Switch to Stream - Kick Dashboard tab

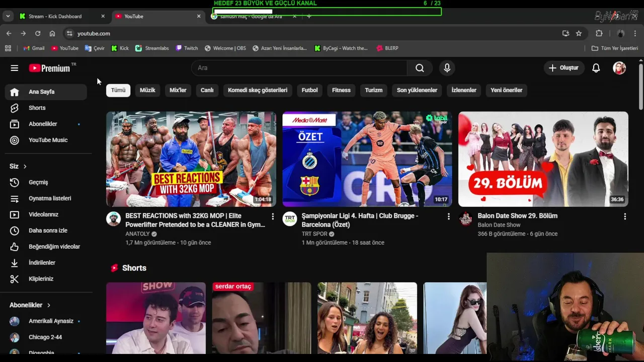tap(62, 16)
